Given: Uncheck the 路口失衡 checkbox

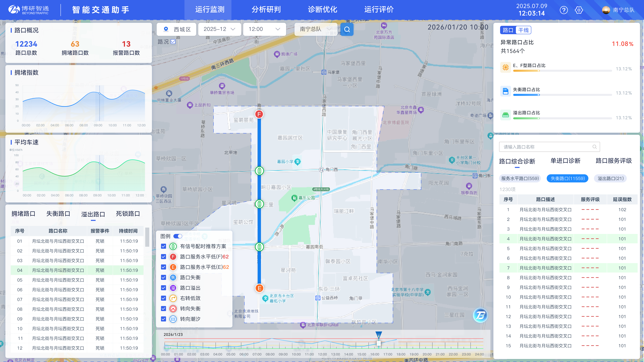Looking at the screenshot, I should tap(164, 278).
